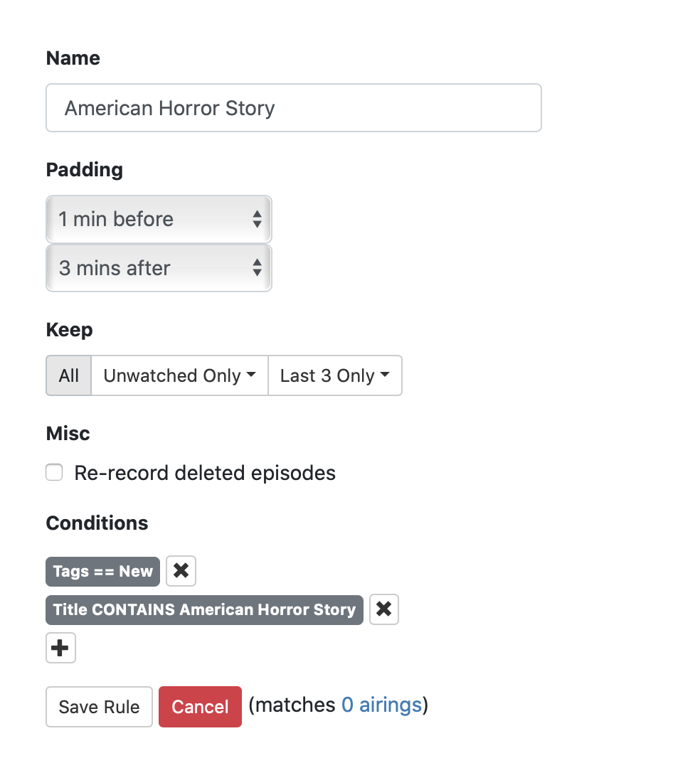The image size is (700, 758).
Task: Click the Title CONTAINS American Horror Story badge
Action: coord(204,610)
